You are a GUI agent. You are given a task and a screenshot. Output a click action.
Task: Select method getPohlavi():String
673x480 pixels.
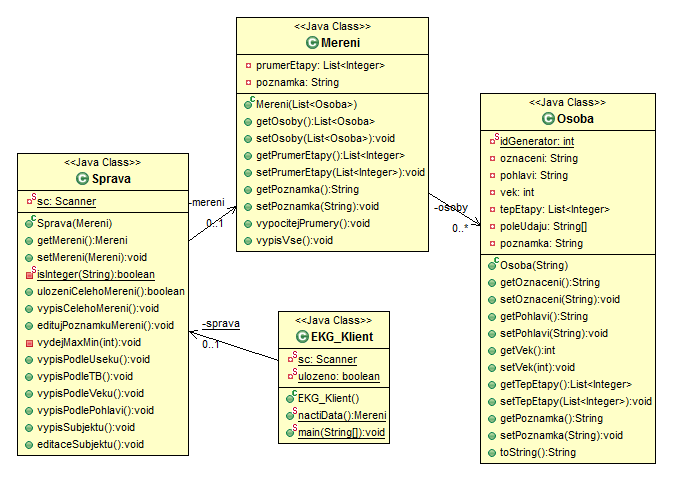click(x=544, y=316)
